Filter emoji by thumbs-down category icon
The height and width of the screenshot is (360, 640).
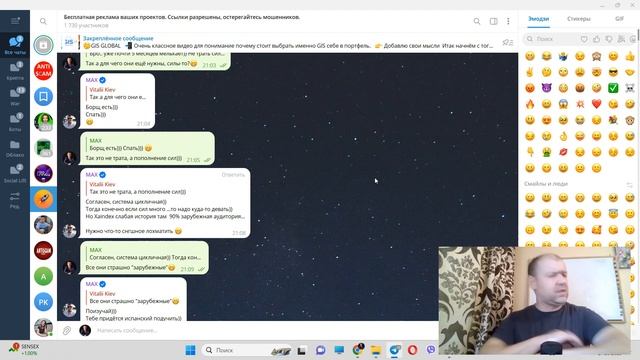click(609, 39)
